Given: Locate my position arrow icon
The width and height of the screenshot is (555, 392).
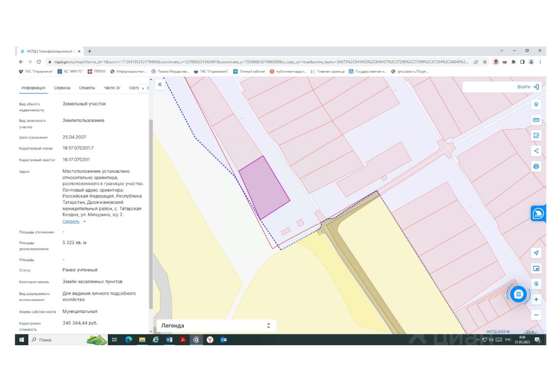Looking at the screenshot, I should pos(536,253).
